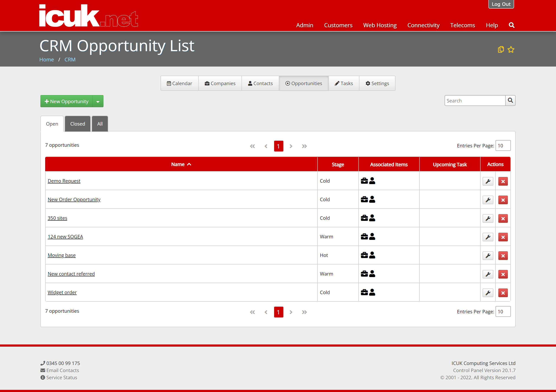Delete the New Order Opportunity row
The height and width of the screenshot is (392, 556).
coord(503,200)
